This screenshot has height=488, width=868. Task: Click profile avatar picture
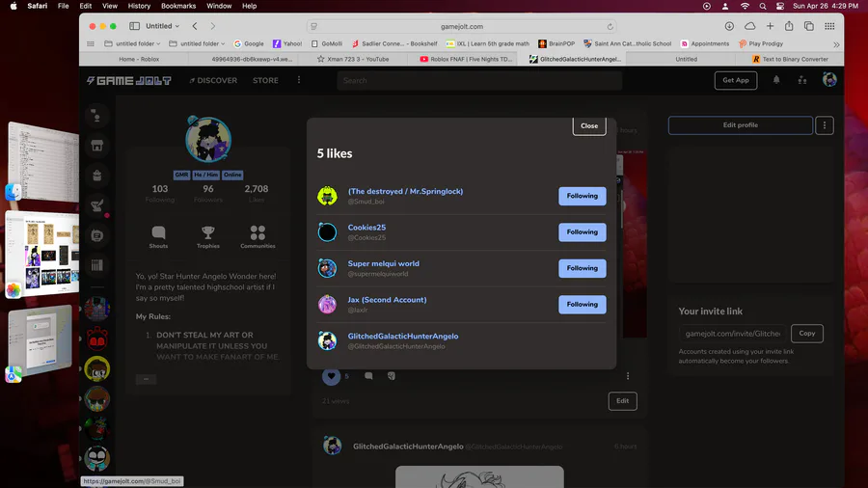(x=208, y=140)
